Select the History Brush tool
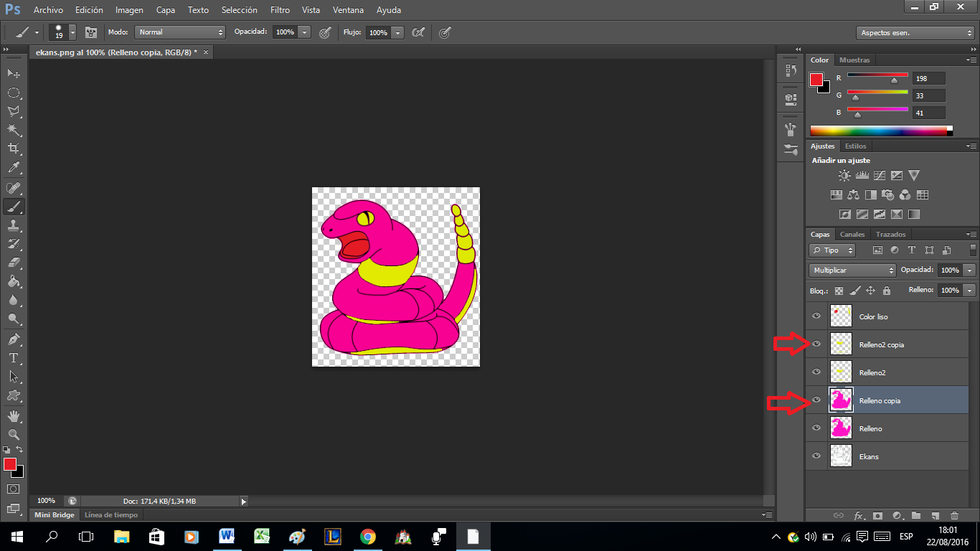 tap(14, 244)
